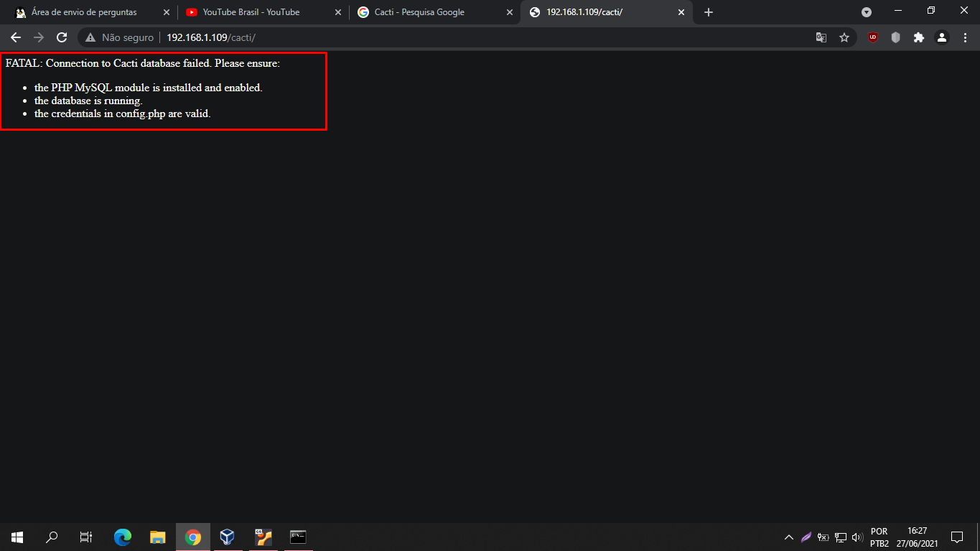Open a new tab with plus button

709,12
